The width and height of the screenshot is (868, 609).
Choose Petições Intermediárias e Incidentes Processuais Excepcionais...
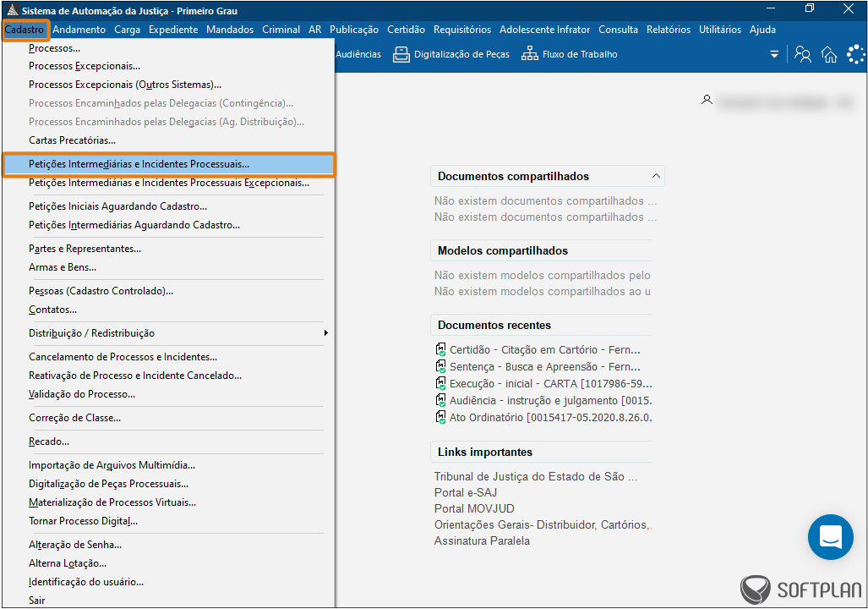pyautogui.click(x=169, y=183)
